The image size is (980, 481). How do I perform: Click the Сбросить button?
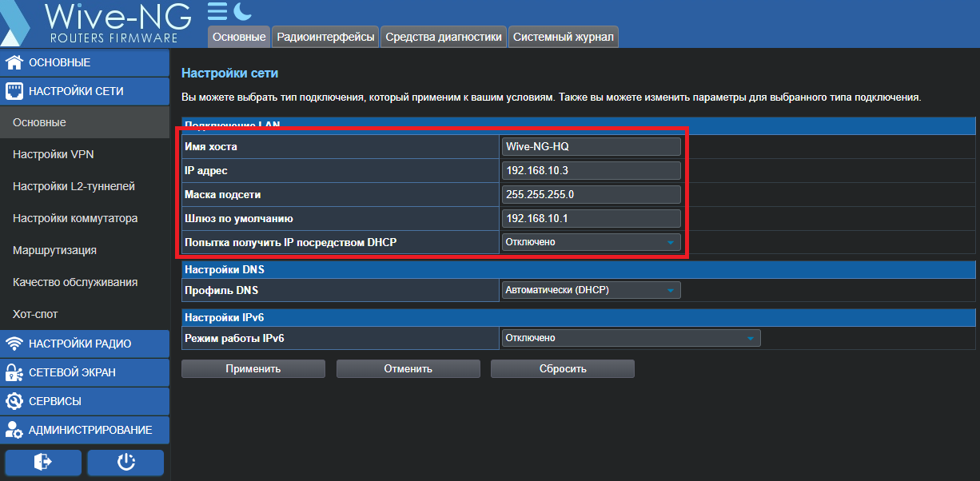[563, 368]
